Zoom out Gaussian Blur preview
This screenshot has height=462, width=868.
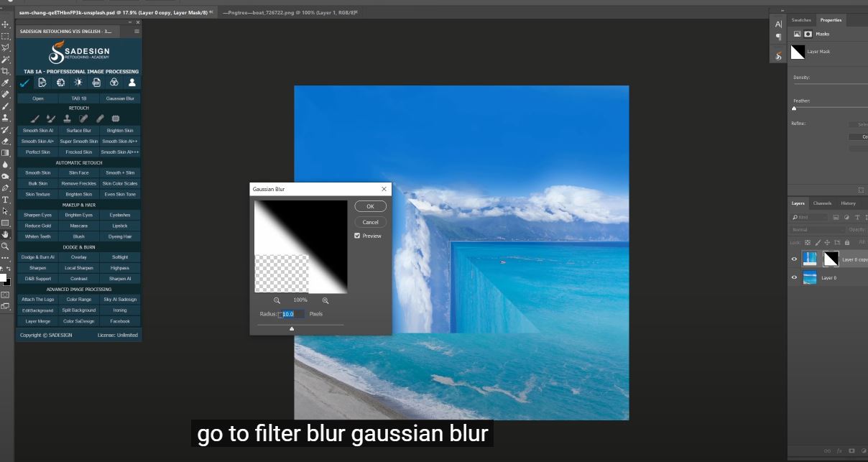(x=277, y=300)
